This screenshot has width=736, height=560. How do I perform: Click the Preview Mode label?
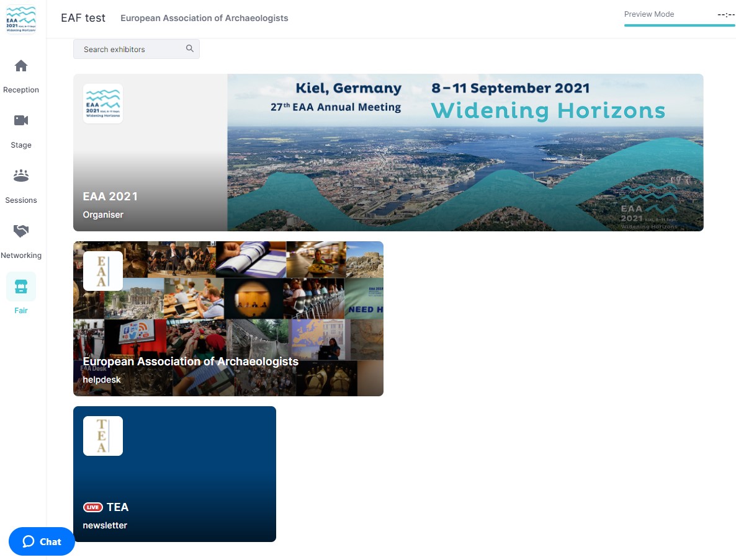tap(649, 14)
